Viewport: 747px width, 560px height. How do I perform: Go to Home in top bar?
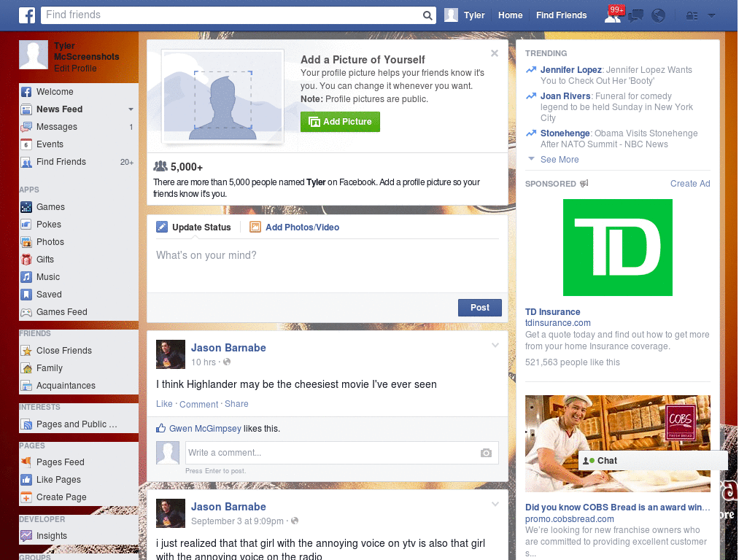pos(510,15)
